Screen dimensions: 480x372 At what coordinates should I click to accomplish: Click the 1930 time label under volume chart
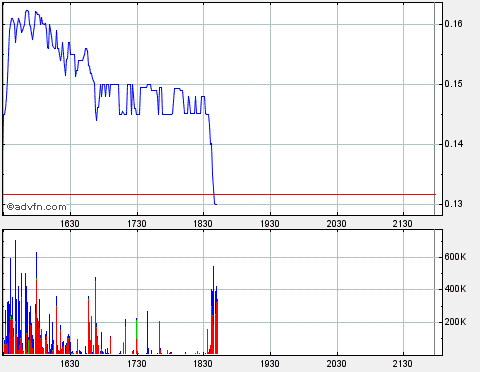(270, 364)
